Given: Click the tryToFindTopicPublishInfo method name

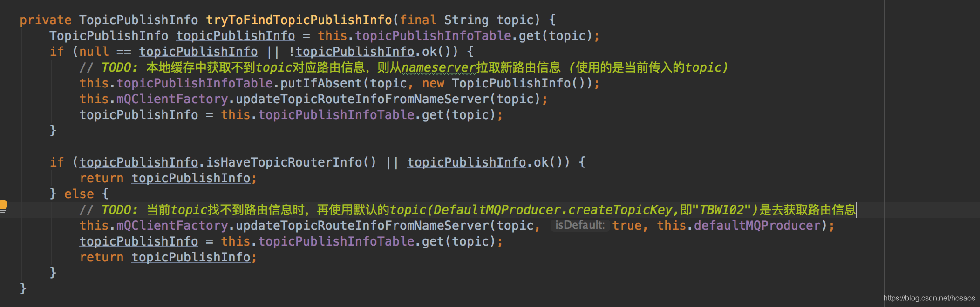Looking at the screenshot, I should pyautogui.click(x=299, y=20).
